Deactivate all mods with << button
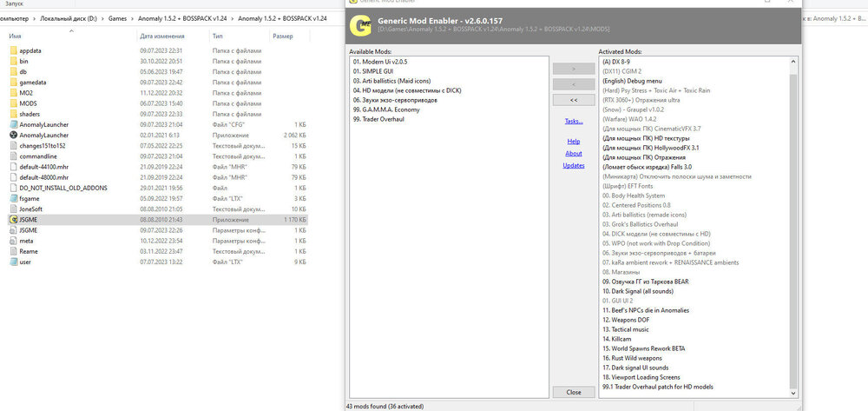This screenshot has height=411, width=868. coord(574,100)
